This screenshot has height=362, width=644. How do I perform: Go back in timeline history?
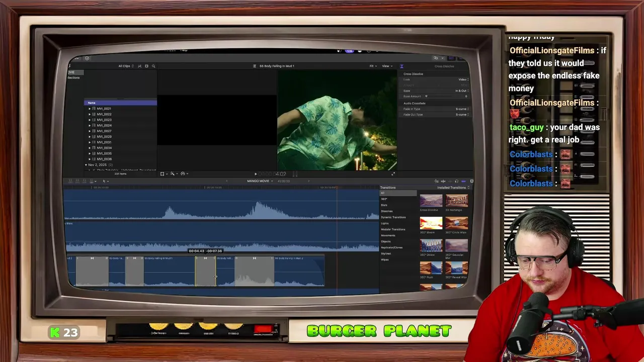(x=226, y=181)
